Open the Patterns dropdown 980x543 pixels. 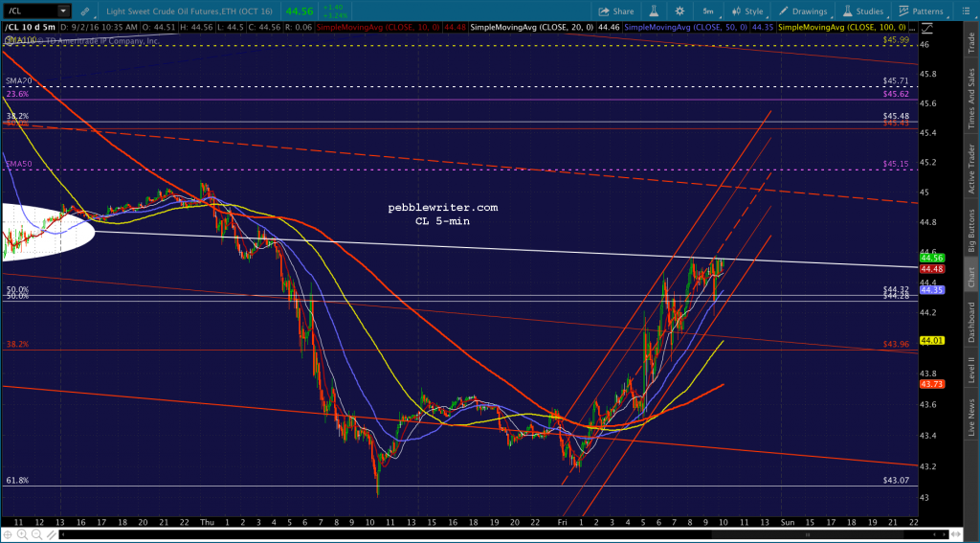click(921, 11)
